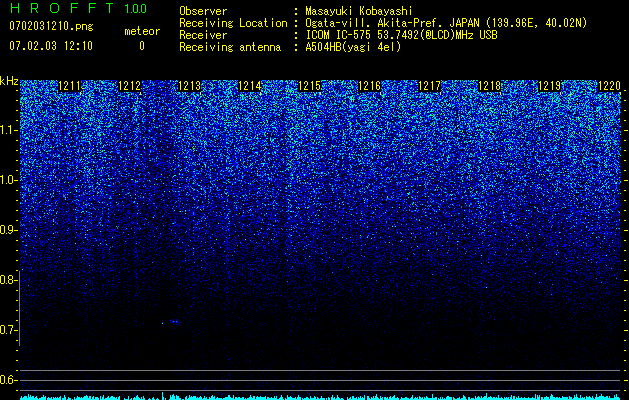Screen dimensions: 629x400
Task: Click the 1.1 frequency axis label
Action: tap(8, 130)
